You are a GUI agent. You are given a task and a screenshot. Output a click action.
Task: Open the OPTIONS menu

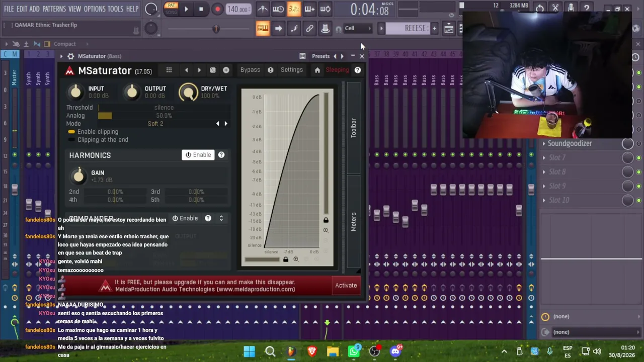tap(95, 9)
